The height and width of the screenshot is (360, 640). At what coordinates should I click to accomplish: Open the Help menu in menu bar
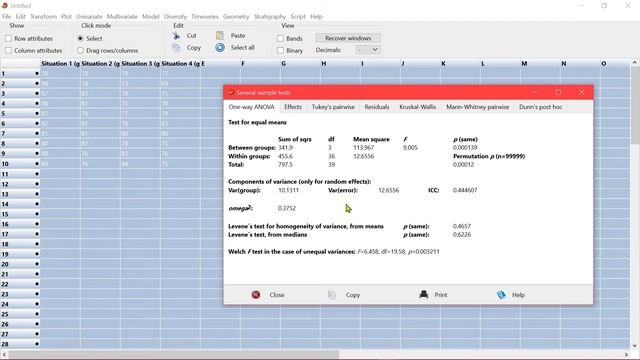[316, 17]
